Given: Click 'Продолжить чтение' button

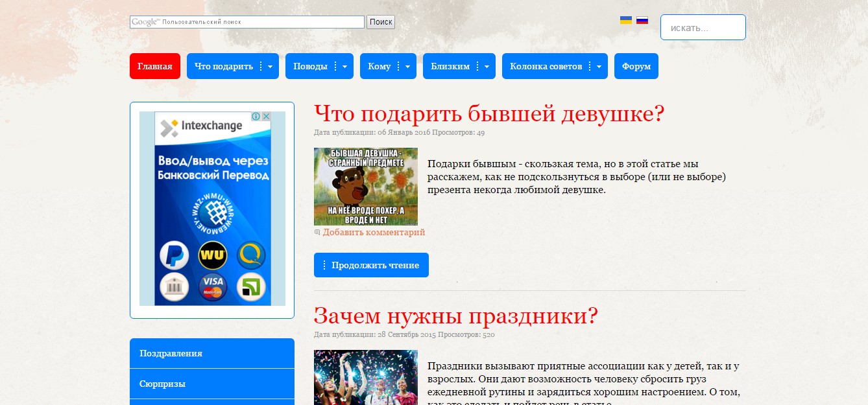Looking at the screenshot, I should coord(371,265).
